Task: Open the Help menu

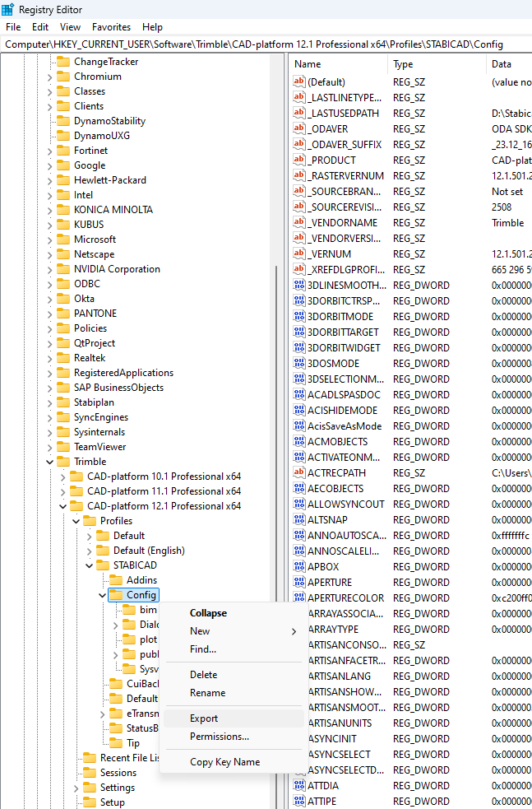Action: point(152,27)
